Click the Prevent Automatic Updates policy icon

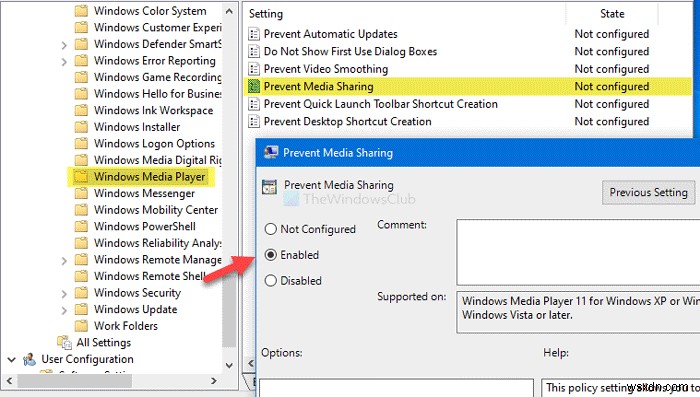[254, 34]
